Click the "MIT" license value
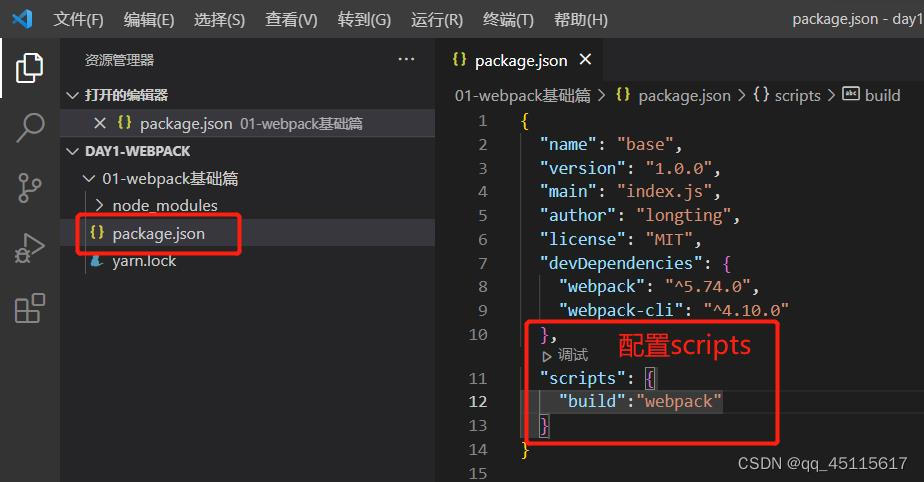 tap(669, 239)
